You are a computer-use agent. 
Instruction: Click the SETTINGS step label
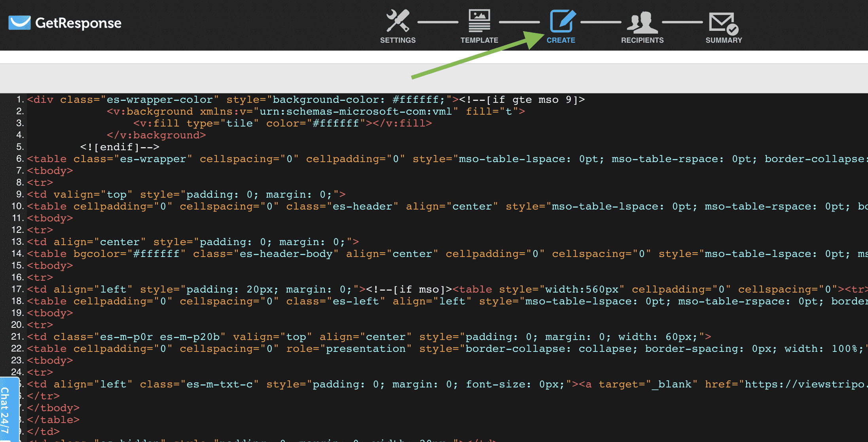click(x=397, y=40)
